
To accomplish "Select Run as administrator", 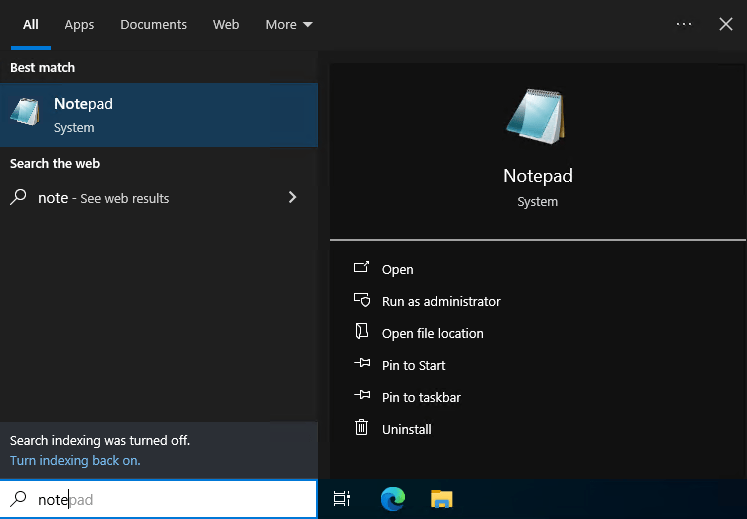I will pyautogui.click(x=441, y=301).
